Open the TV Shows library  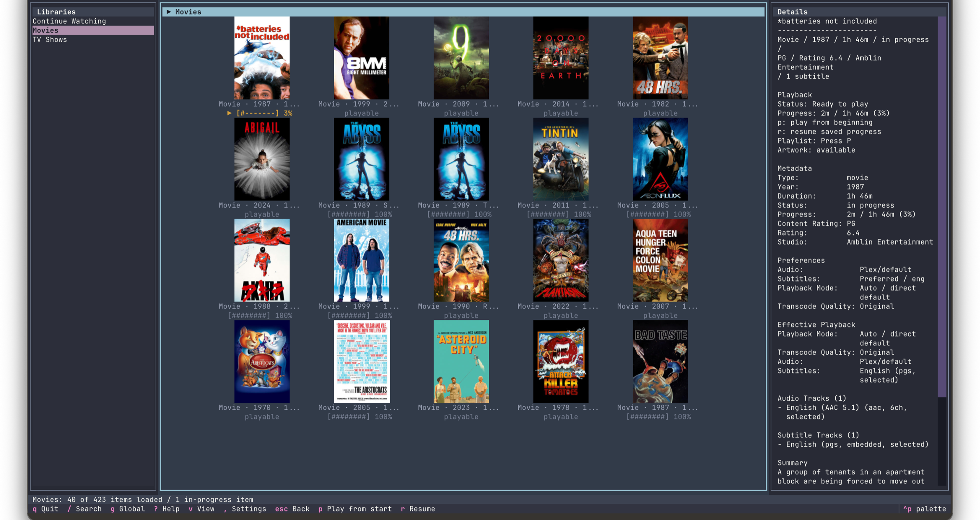click(50, 39)
